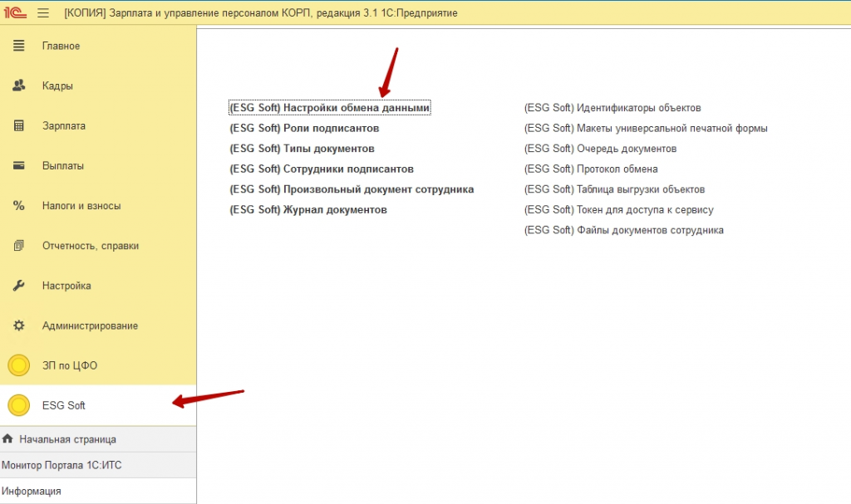Viewport: 851px width, 504px height.
Task: Open (ESG Soft) Очередь документов
Action: tap(600, 149)
